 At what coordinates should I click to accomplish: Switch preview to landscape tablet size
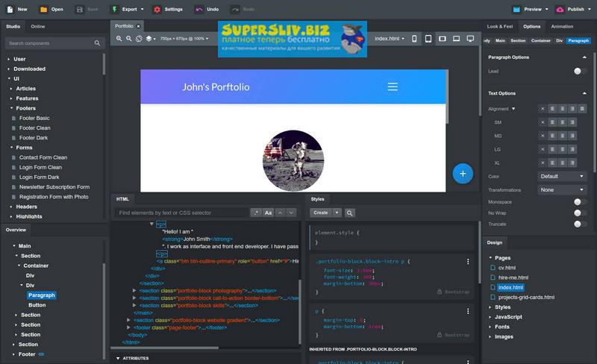tap(443, 39)
